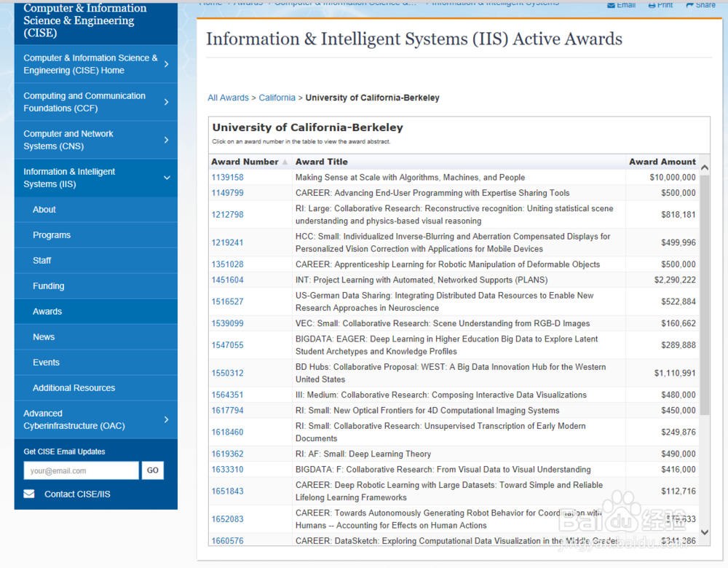
Task: Select the $10,000,000 amount cell
Action: 672,178
